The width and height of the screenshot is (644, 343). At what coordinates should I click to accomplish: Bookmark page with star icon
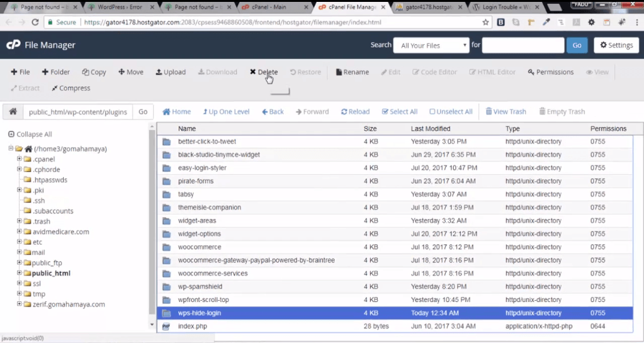pos(485,22)
